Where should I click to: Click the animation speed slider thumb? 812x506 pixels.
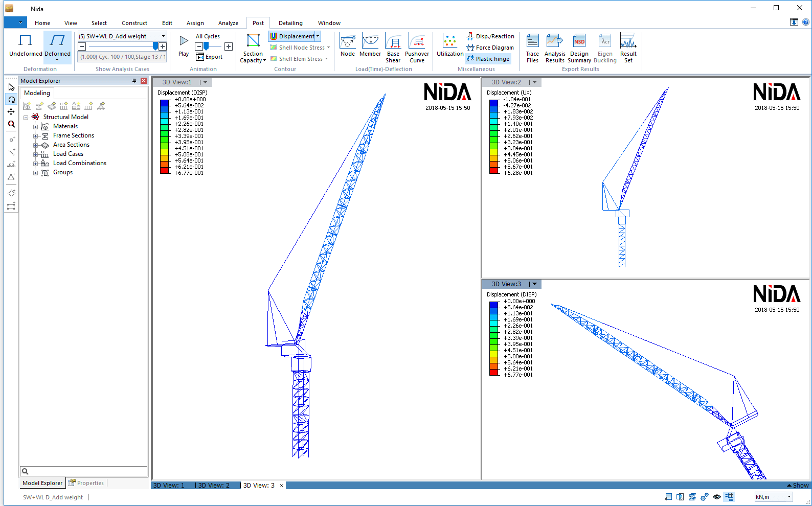(x=206, y=47)
